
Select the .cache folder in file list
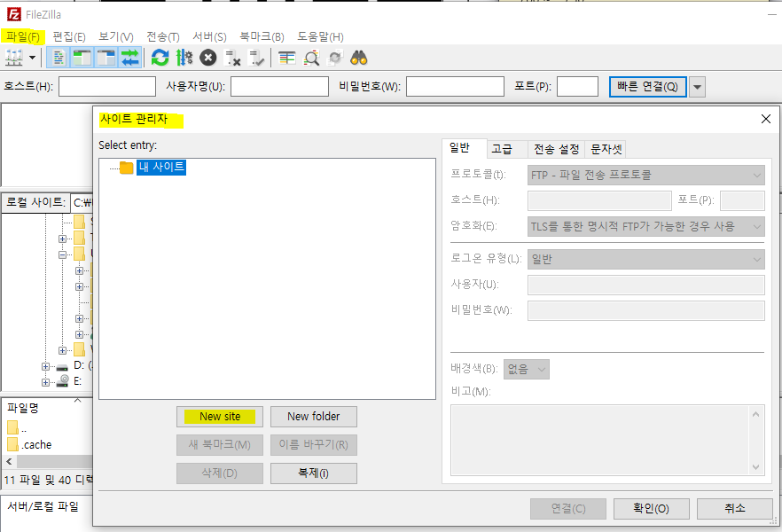pyautogui.click(x=36, y=445)
